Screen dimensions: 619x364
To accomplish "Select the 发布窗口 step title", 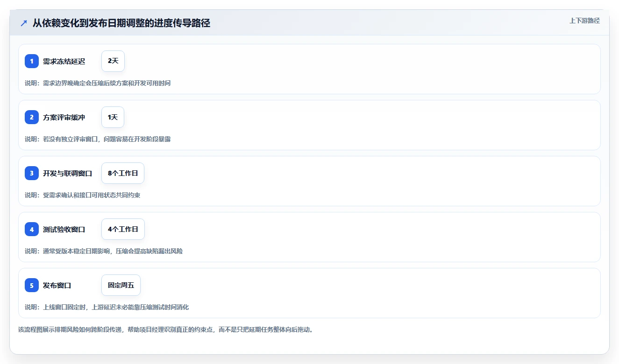I will pyautogui.click(x=57, y=286).
